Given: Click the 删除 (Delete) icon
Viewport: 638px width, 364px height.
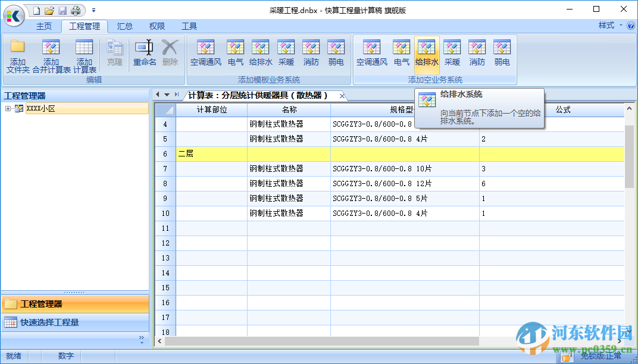Looking at the screenshot, I should pyautogui.click(x=170, y=52).
